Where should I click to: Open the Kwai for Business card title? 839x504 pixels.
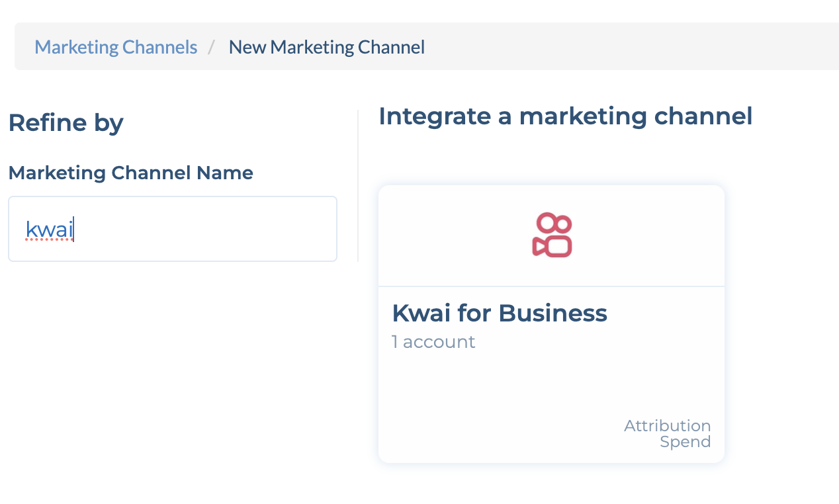coord(500,312)
